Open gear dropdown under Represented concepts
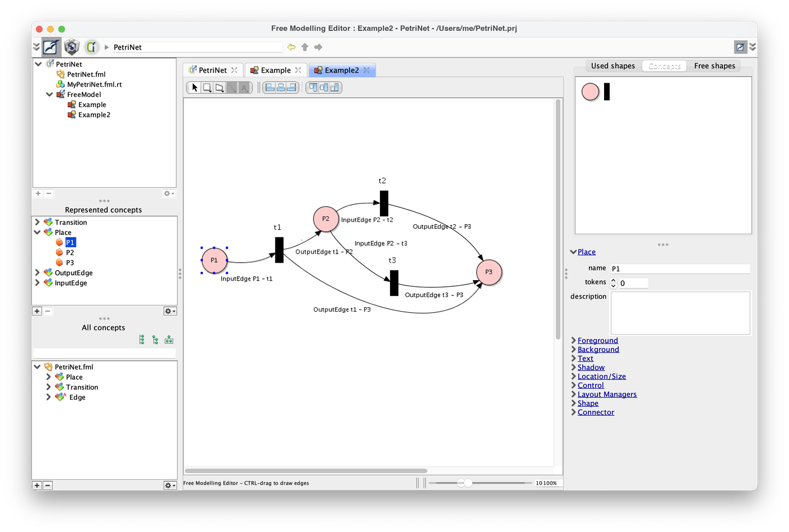This screenshot has width=789, height=532. click(170, 311)
